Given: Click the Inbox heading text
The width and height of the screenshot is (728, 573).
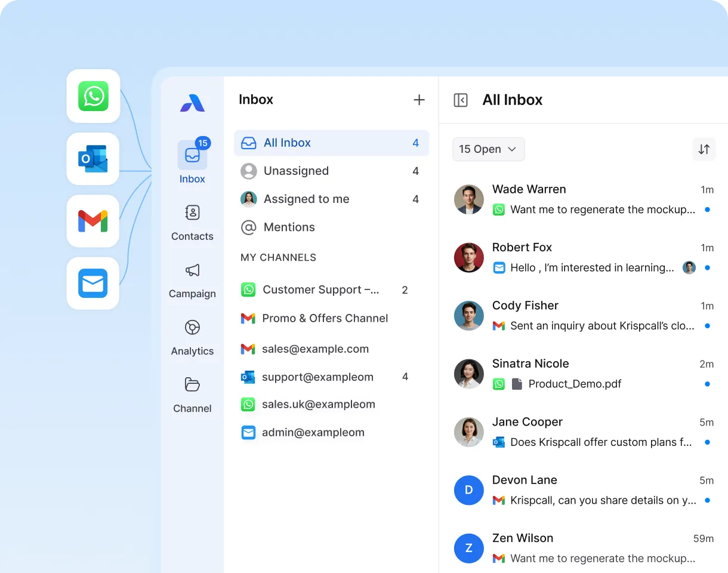Looking at the screenshot, I should pos(256,100).
